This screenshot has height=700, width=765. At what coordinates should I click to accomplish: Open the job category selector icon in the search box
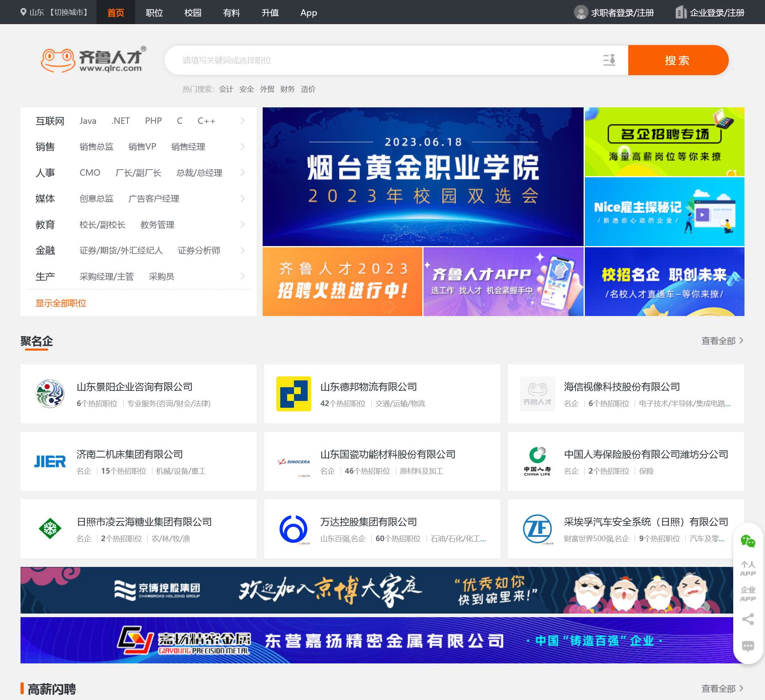click(609, 60)
